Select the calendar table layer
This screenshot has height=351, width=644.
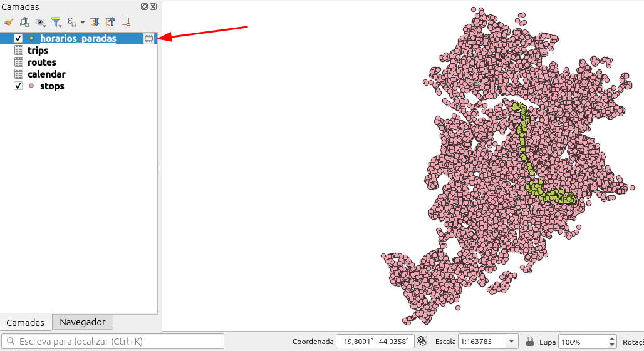[46, 74]
